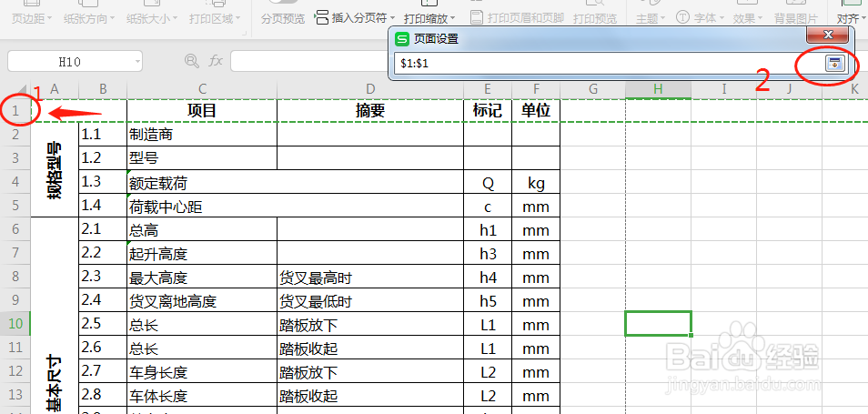Click the 额定载荷 cell
This screenshot has height=414, width=868.
296,182
